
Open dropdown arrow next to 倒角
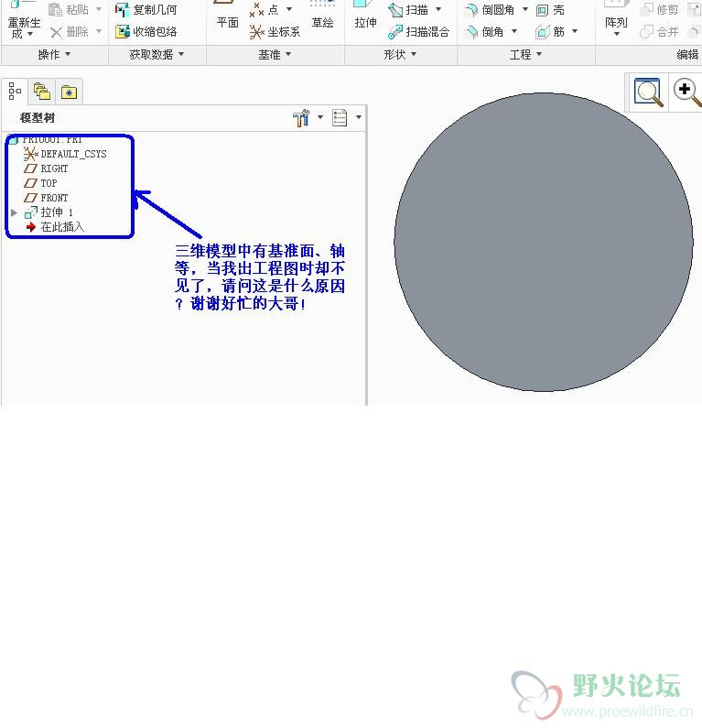[x=514, y=31]
